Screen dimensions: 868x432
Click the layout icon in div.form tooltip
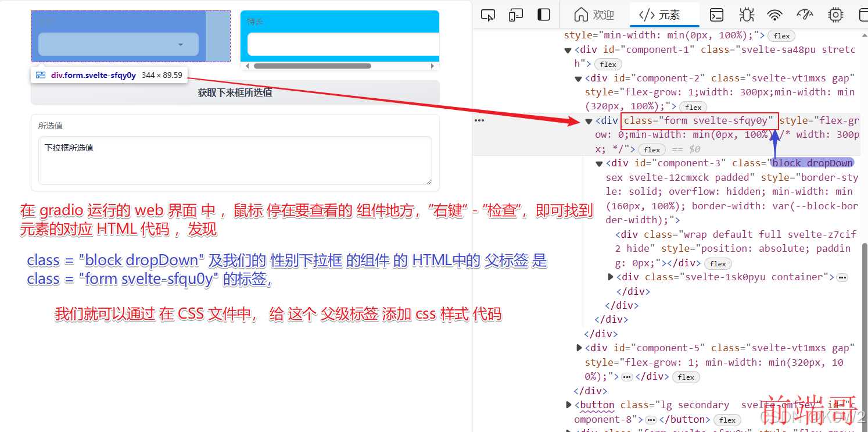[x=41, y=75]
